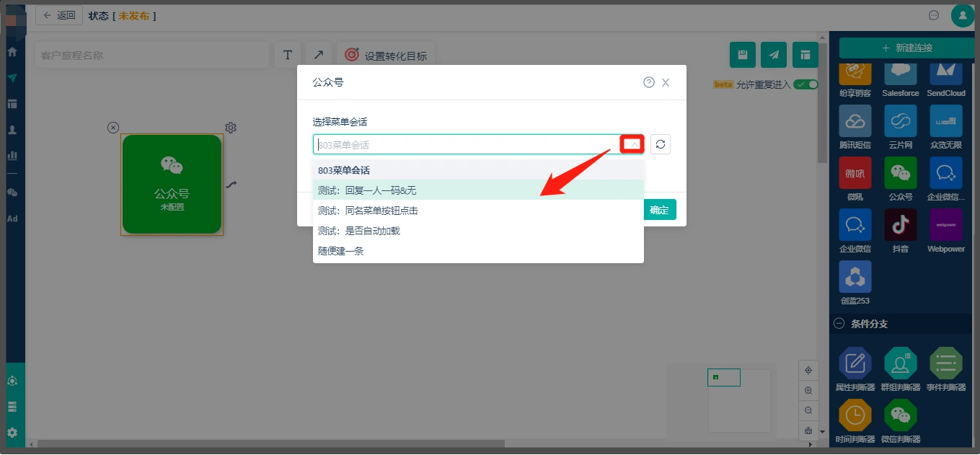Focus the 客户旅程名称 input field

click(151, 56)
